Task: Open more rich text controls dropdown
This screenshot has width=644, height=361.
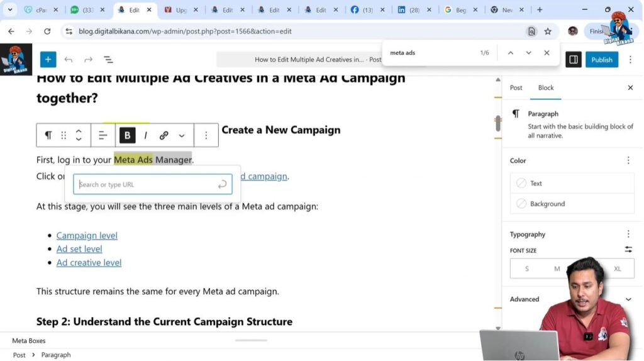Action: click(x=182, y=135)
